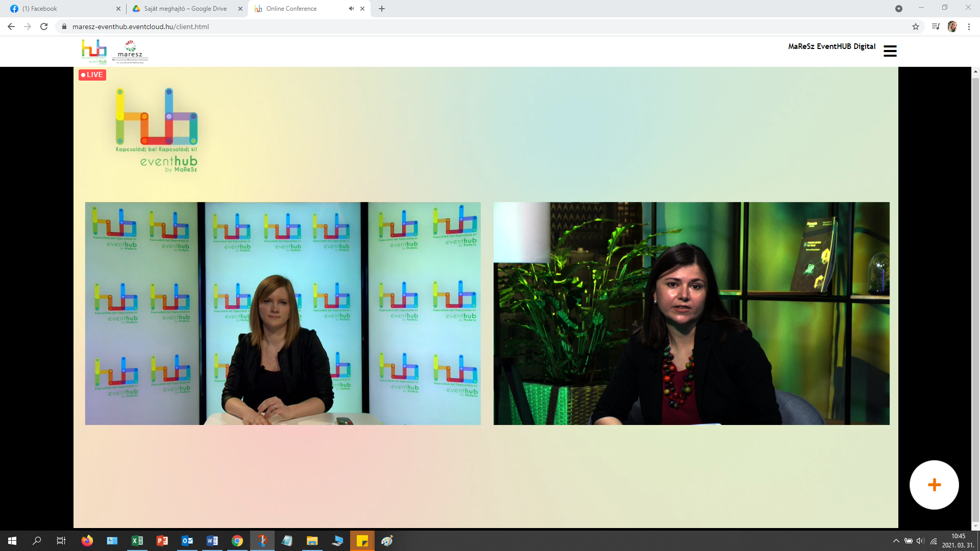Open the battery status tray icon
The width and height of the screenshot is (980, 551).
coord(908,541)
